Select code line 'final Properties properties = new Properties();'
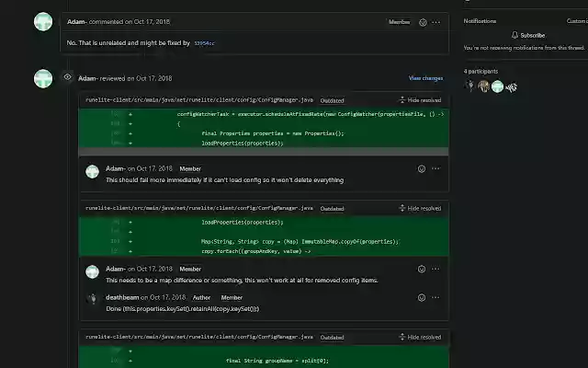This screenshot has height=368, width=588. pyautogui.click(x=273, y=133)
